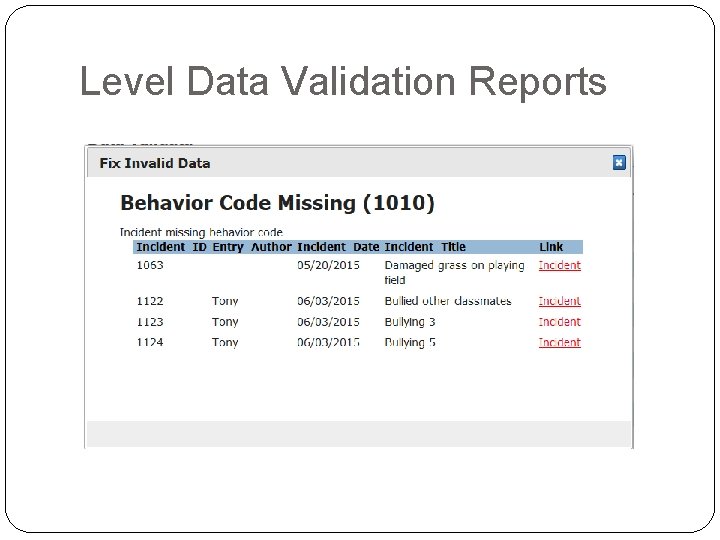Image resolution: width=720 pixels, height=540 pixels.
Task: Click the Incident ID column header
Action: pos(171,247)
